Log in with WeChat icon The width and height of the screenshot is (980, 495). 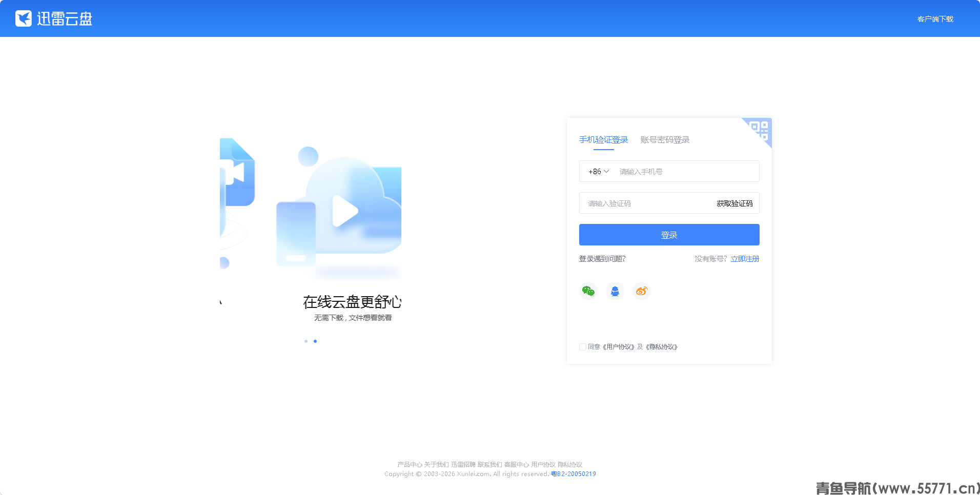588,291
